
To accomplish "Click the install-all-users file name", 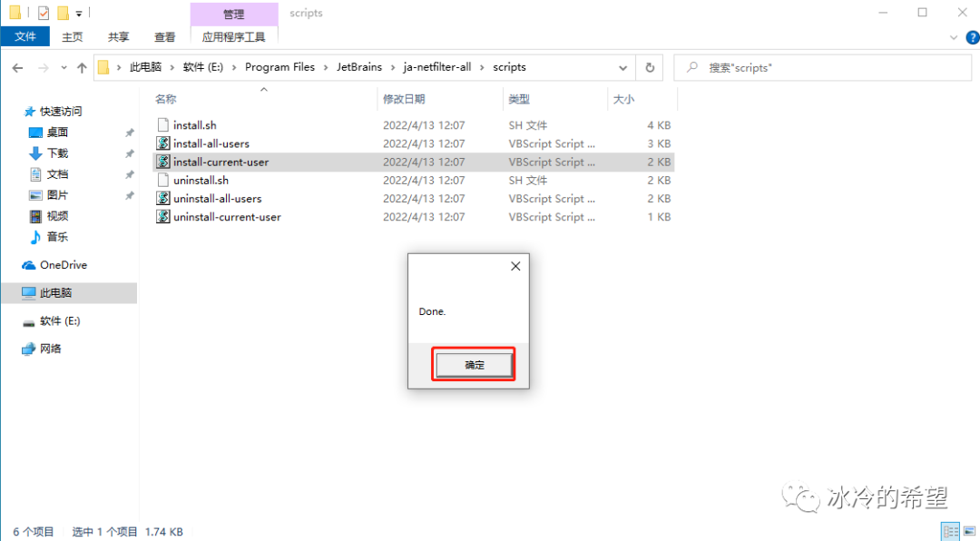I will (211, 143).
